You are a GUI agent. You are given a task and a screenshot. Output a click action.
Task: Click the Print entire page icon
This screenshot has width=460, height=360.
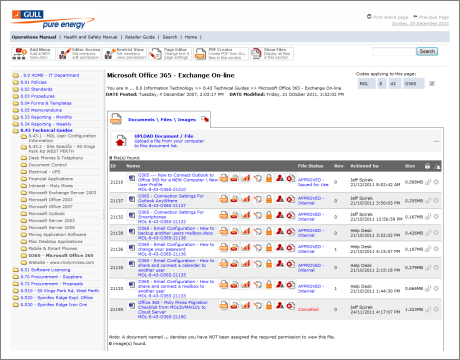coord(369,16)
